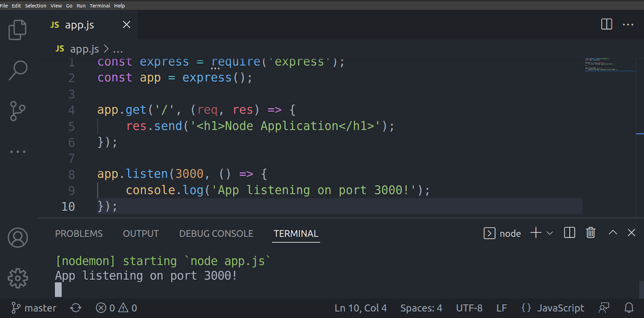Click 'res.send' on line 5
Screen dimensions: 644x318
coord(154,126)
